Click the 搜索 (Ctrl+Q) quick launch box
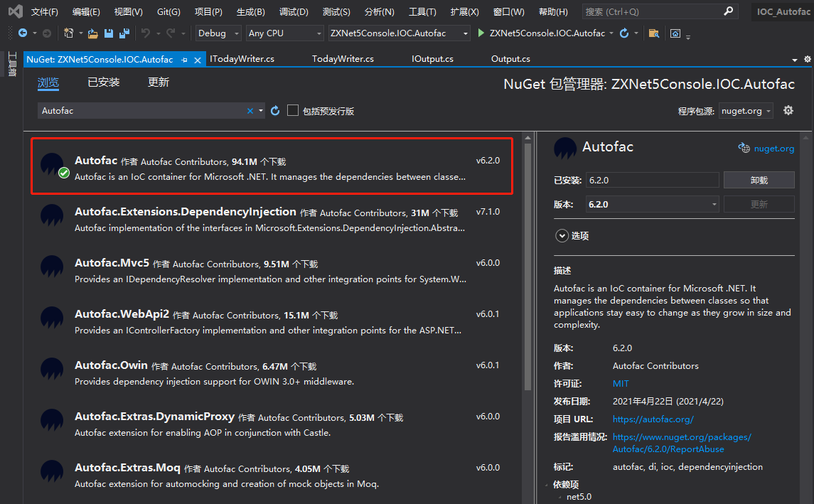The image size is (814, 504). [x=660, y=11]
